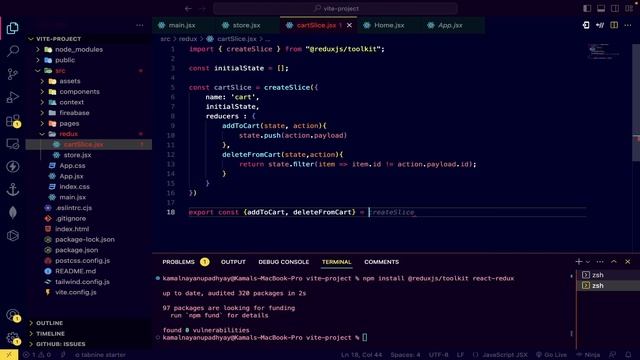Open the Explorer view in activity bar

click(x=13, y=28)
